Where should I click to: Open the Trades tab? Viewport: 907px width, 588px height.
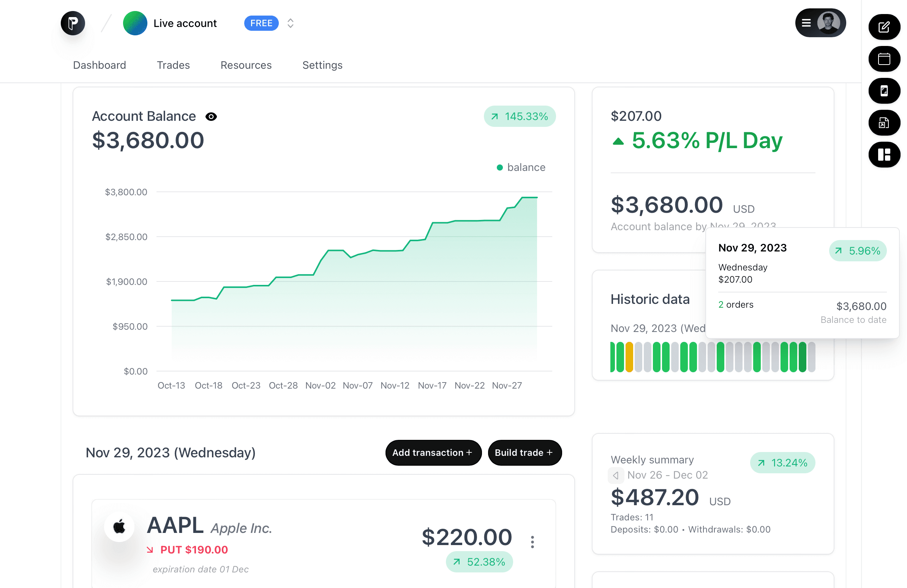[x=174, y=65]
